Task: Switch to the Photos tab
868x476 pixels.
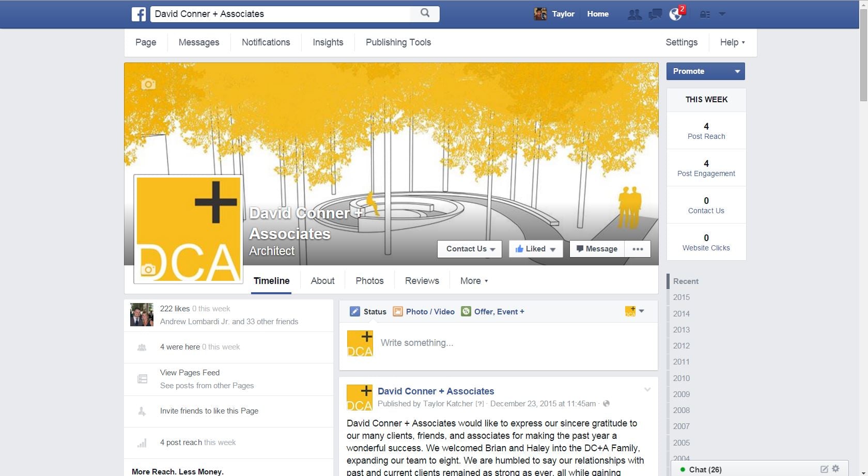Action: click(369, 281)
